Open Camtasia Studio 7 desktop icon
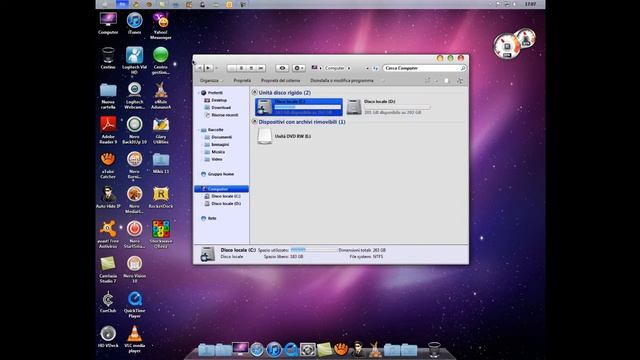The width and height of the screenshot is (640, 360). [x=108, y=269]
